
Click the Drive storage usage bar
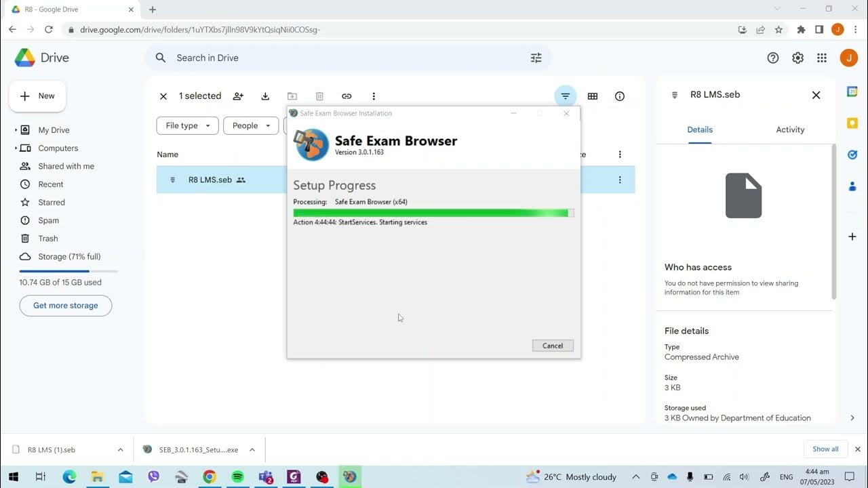tap(68, 271)
